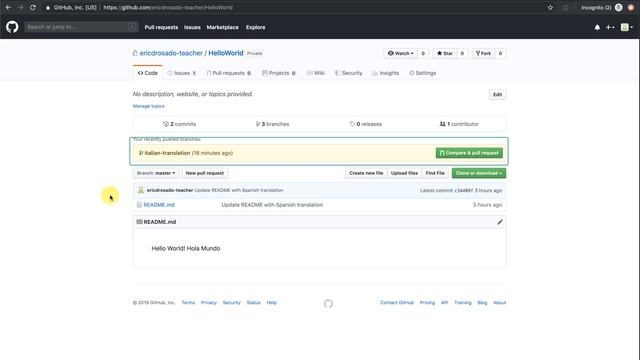Viewport: 640px width, 360px height.
Task: View the 1 contributor page
Action: (459, 124)
